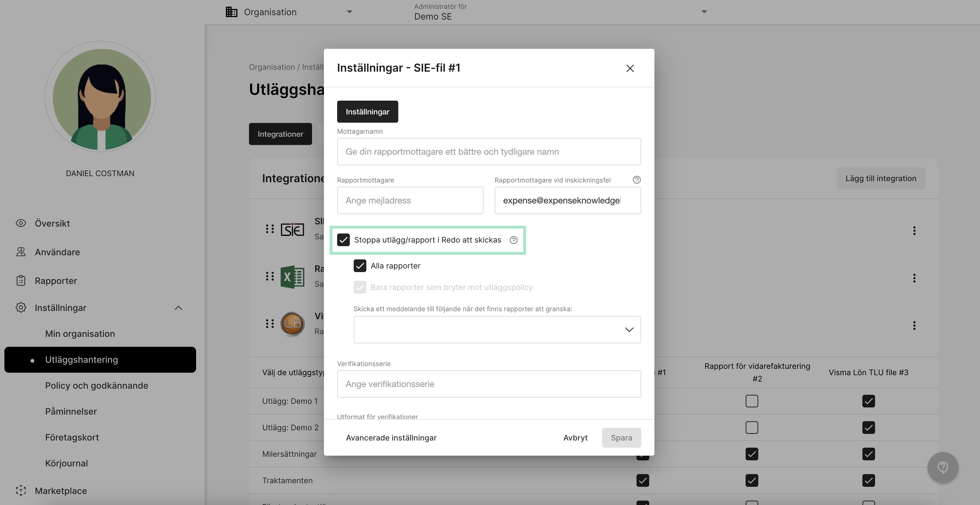This screenshot has width=980, height=505.
Task: Click the Användare people icon
Action: [21, 252]
